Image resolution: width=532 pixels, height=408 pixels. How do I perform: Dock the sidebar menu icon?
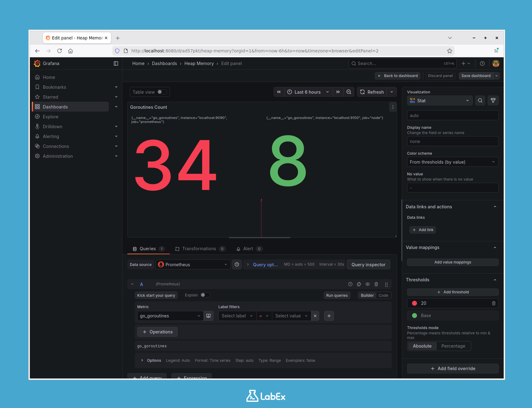pos(116,63)
